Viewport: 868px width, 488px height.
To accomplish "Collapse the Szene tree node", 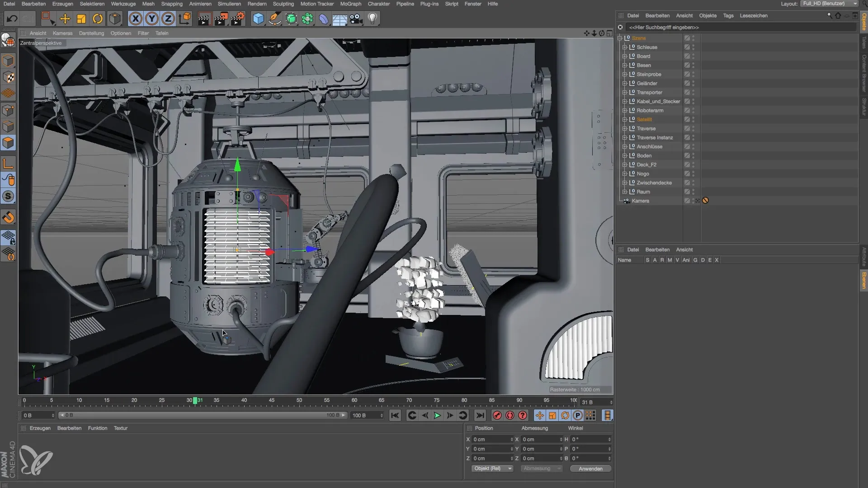I will [x=620, y=38].
